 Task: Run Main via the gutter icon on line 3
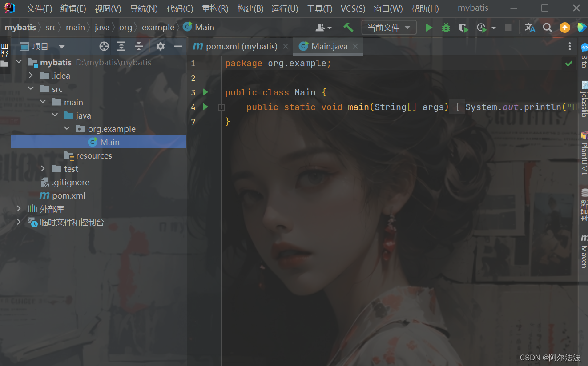[x=205, y=92]
